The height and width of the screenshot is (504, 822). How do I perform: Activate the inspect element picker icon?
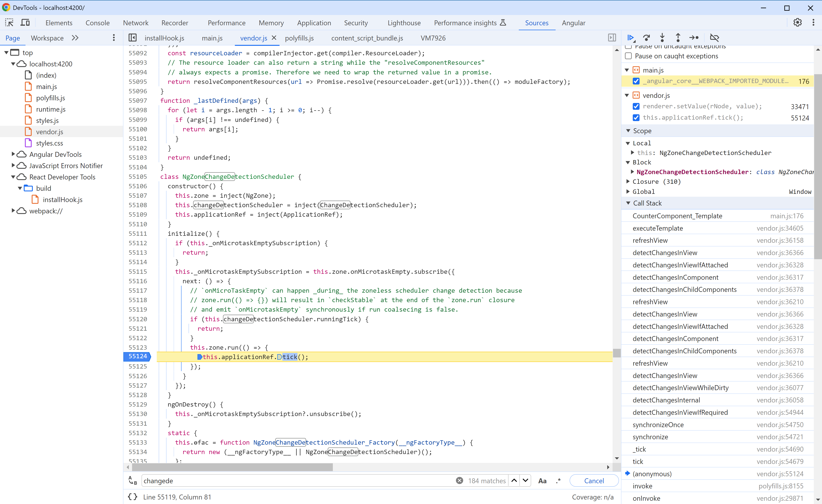click(x=9, y=23)
